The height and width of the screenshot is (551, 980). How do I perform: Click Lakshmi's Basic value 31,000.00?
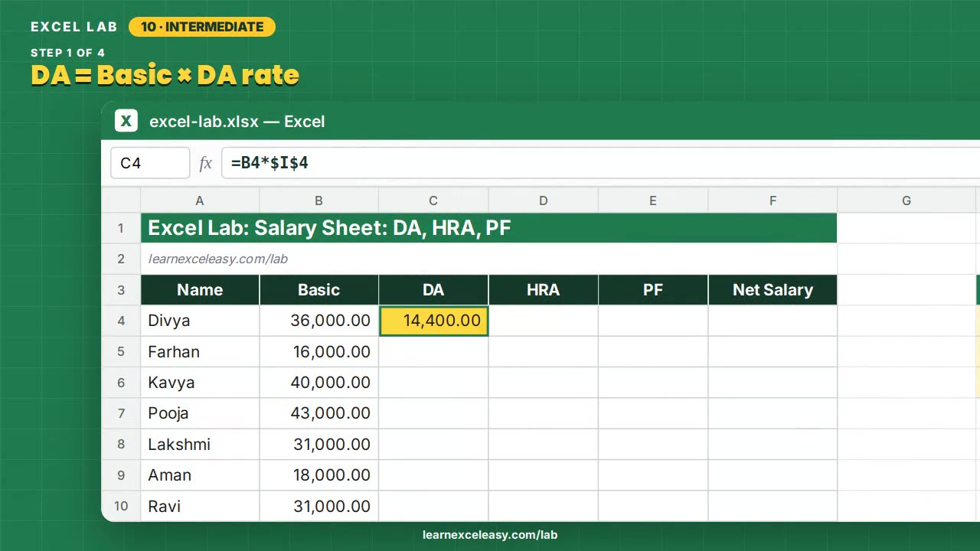(318, 445)
